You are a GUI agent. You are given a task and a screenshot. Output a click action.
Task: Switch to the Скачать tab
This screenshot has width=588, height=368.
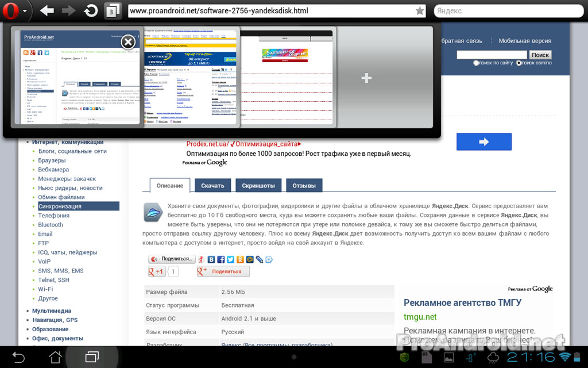point(212,186)
